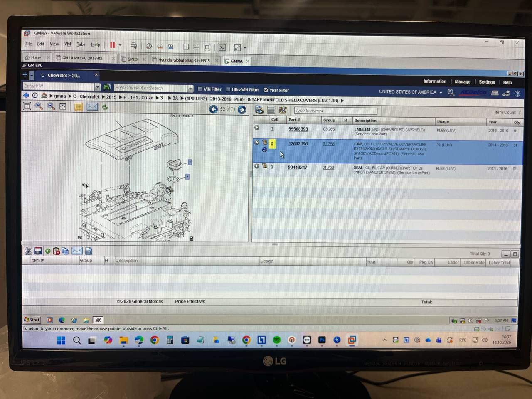Open the VMware File menu
The image size is (532, 399).
coord(28,44)
